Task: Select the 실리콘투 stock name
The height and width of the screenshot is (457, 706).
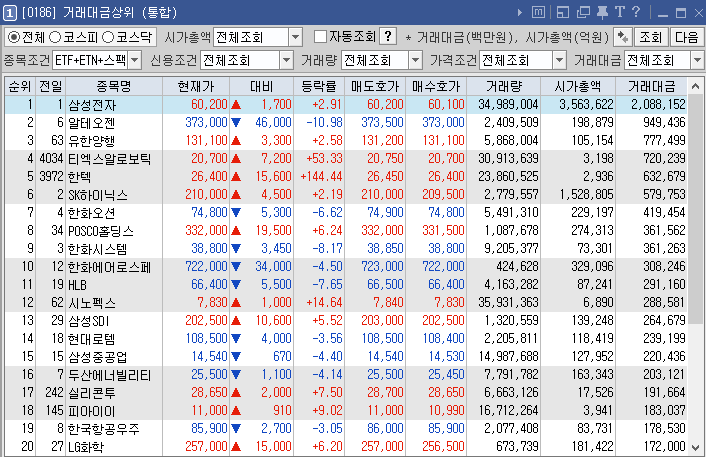Action: [92, 393]
